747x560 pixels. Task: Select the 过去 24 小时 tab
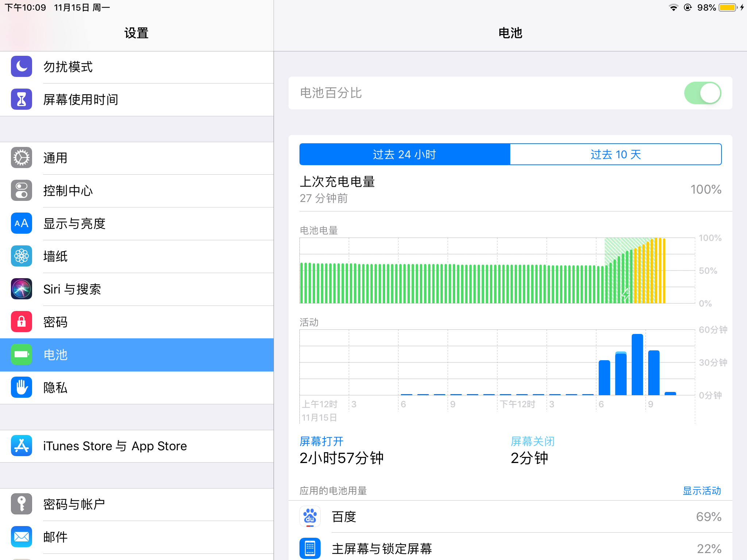[x=405, y=154]
